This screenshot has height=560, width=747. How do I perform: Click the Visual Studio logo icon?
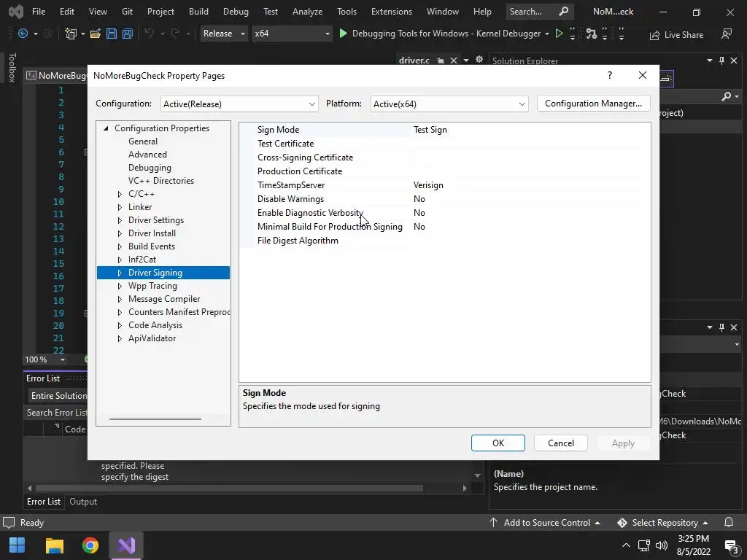coord(16,12)
